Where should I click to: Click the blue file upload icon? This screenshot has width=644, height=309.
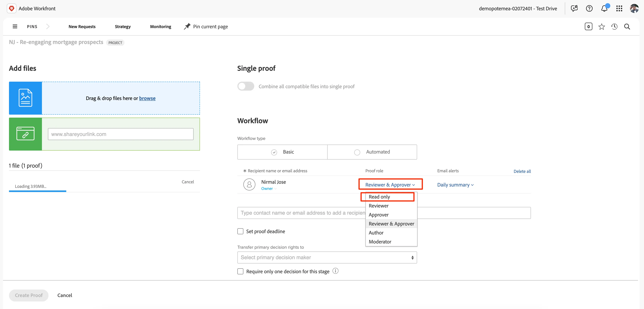(x=25, y=98)
